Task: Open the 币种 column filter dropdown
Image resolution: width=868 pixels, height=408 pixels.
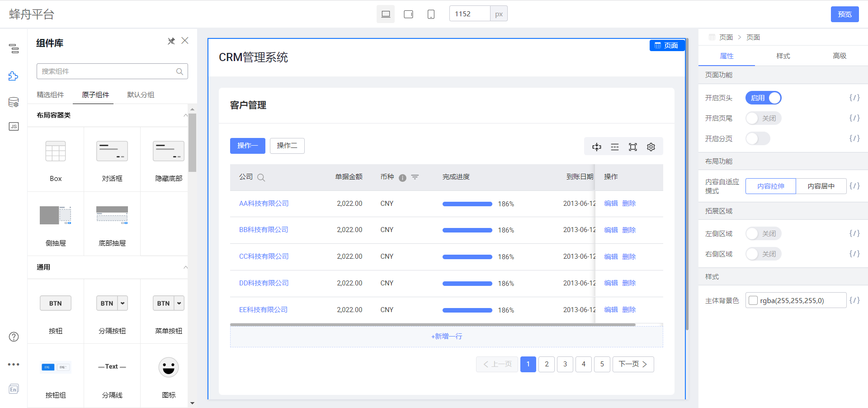Action: [415, 177]
